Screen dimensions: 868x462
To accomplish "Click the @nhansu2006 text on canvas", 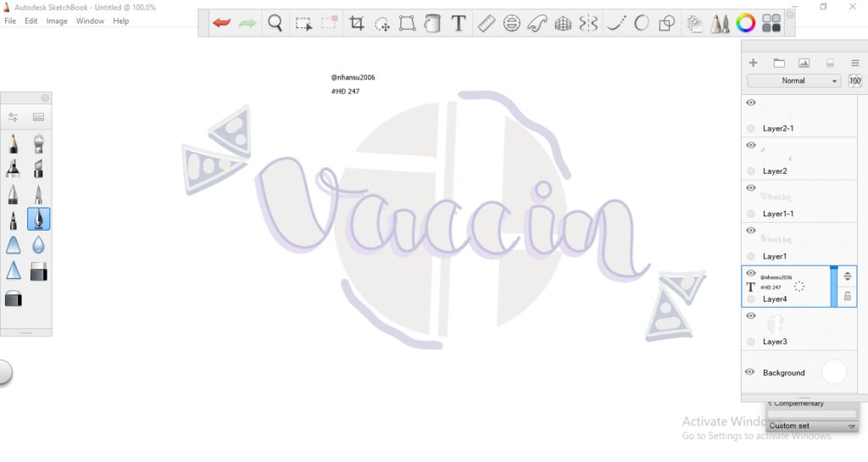I will (353, 77).
